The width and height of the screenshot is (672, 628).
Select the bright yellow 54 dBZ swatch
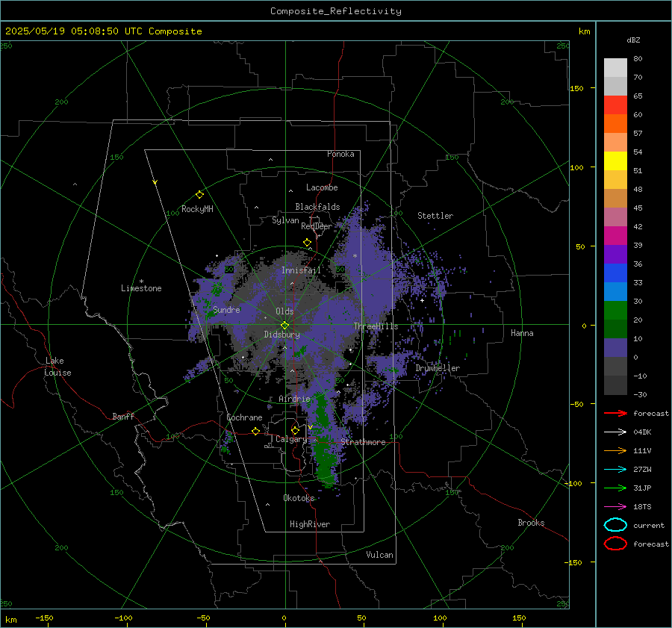[x=615, y=161]
